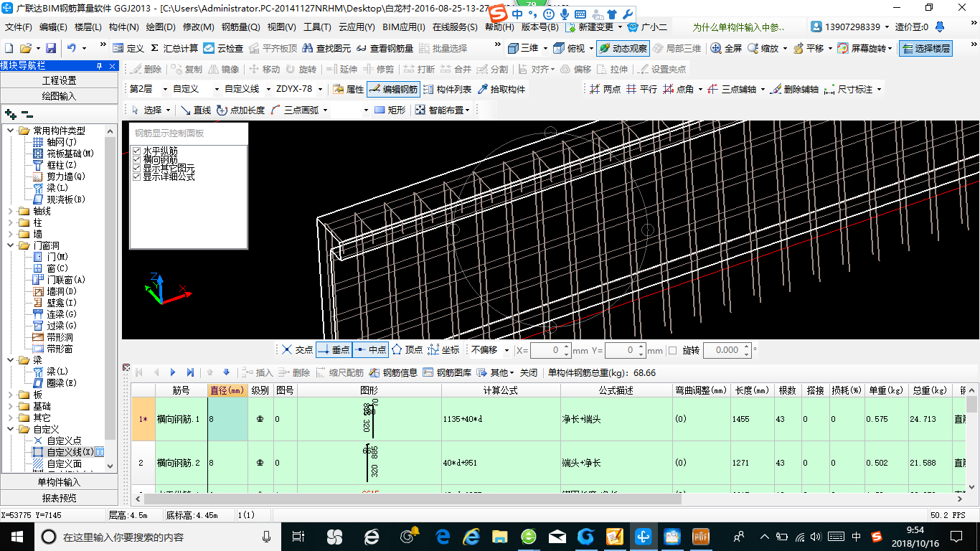Collapse 门窗洞 tree node

[10, 245]
